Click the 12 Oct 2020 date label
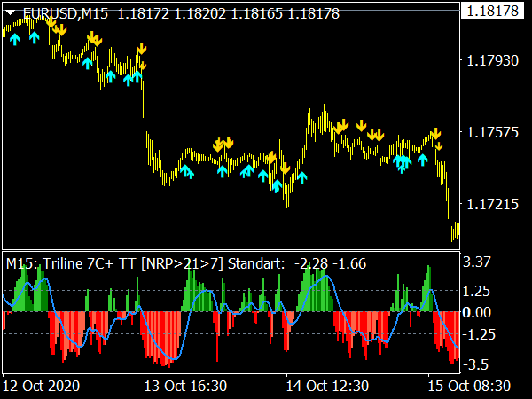Image resolution: width=532 pixels, height=399 pixels. click(x=42, y=386)
